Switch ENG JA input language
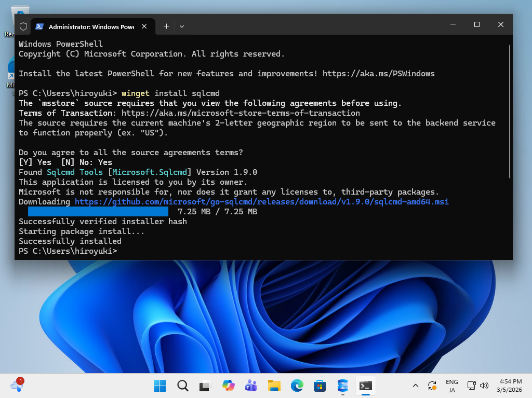 tap(451, 386)
